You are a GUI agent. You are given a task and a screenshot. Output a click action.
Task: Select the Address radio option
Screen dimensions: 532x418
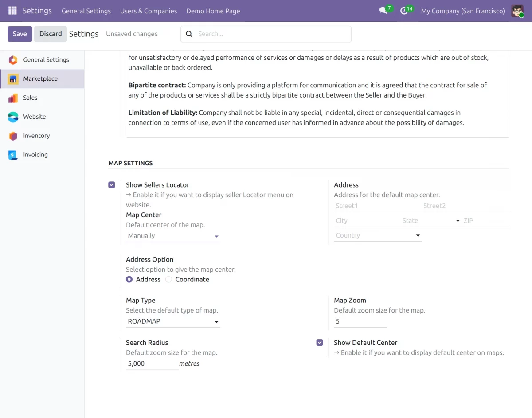129,279
